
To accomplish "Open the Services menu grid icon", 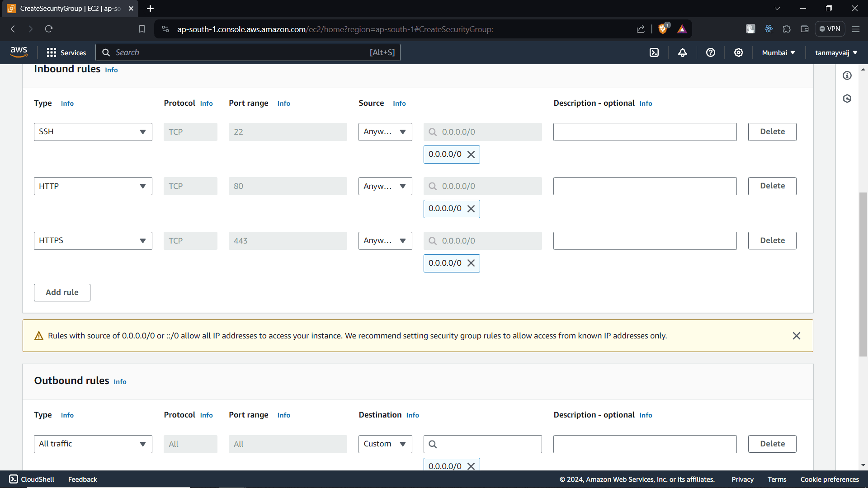I will point(52,52).
